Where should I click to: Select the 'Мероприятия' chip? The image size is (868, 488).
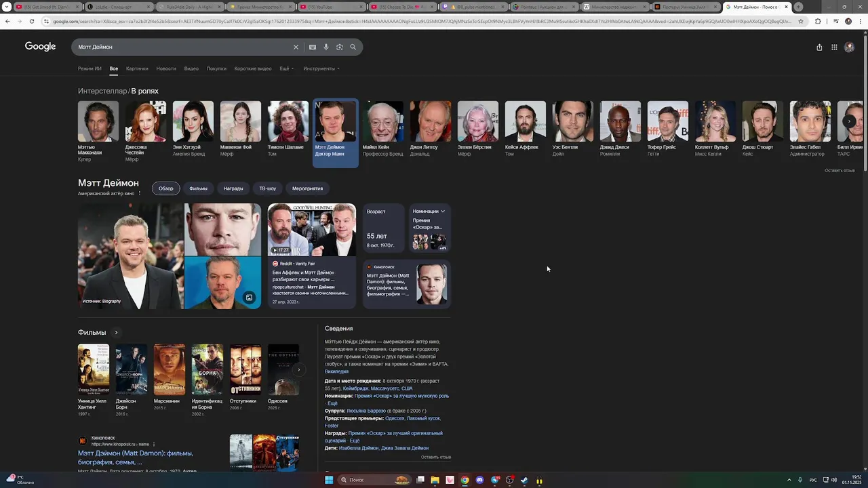[x=307, y=188]
